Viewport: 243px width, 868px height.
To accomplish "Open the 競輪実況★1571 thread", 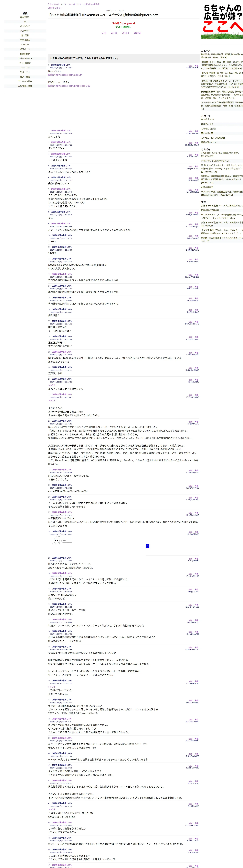I will point(209,142).
